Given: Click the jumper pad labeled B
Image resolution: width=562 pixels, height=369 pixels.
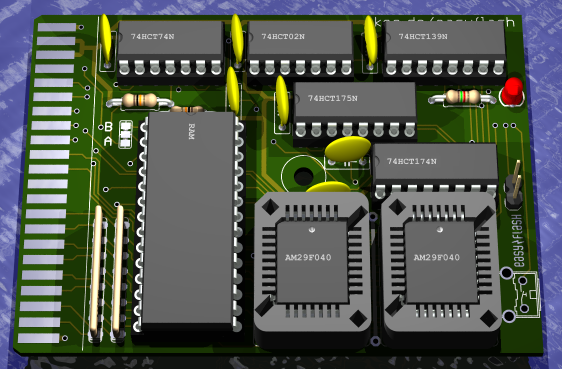Looking at the screenshot, I should click(x=125, y=126).
